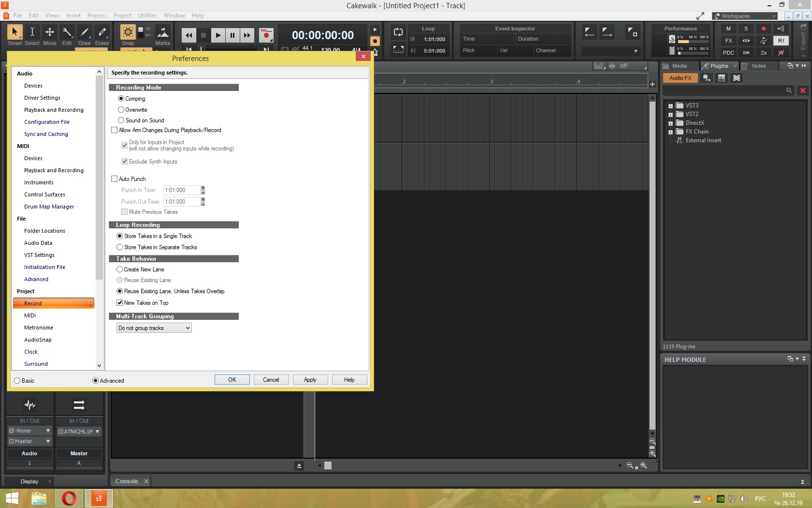The image size is (812, 508).
Task: Select the Comping recording mode
Action: click(x=131, y=99)
